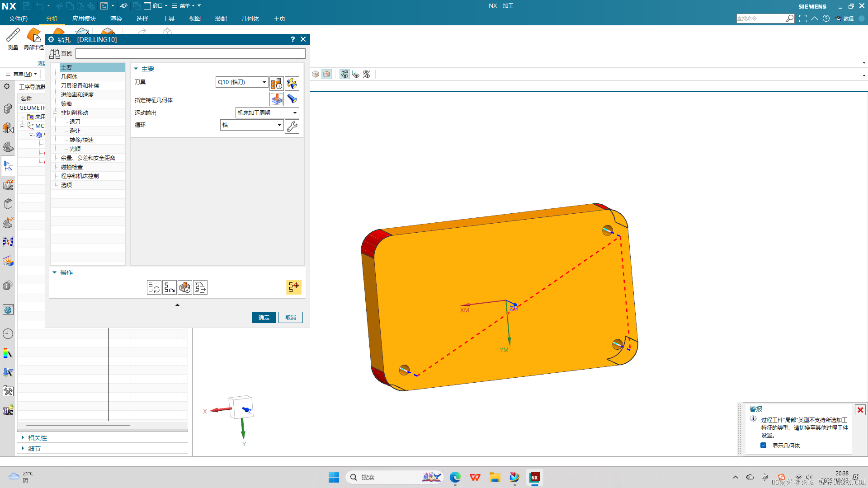The height and width of the screenshot is (488, 868).
Task: Click the Select feature geometry icon
Action: pyautogui.click(x=276, y=99)
